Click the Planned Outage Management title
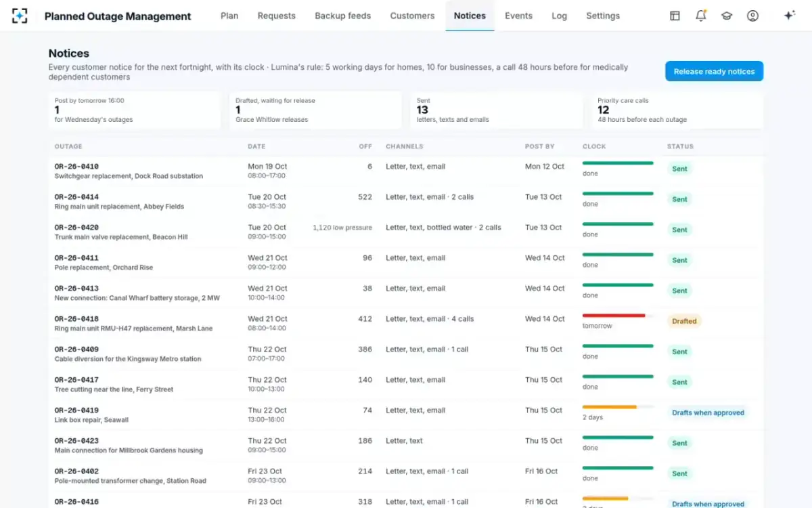This screenshot has height=508, width=812. pyautogui.click(x=118, y=16)
